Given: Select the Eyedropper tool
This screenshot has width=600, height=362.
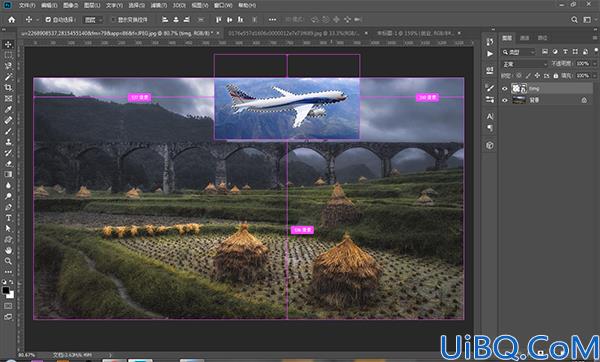Looking at the screenshot, I should [8, 109].
